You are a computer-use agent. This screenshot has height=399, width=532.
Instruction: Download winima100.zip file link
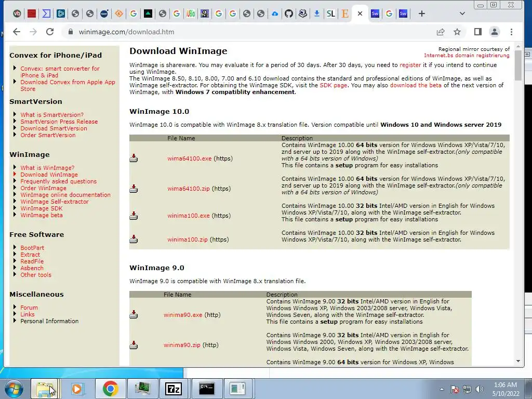pos(187,240)
